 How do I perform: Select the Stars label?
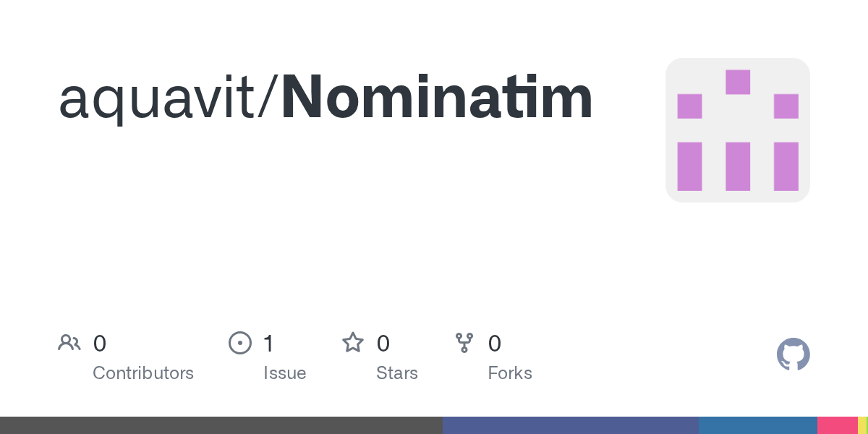click(x=397, y=373)
